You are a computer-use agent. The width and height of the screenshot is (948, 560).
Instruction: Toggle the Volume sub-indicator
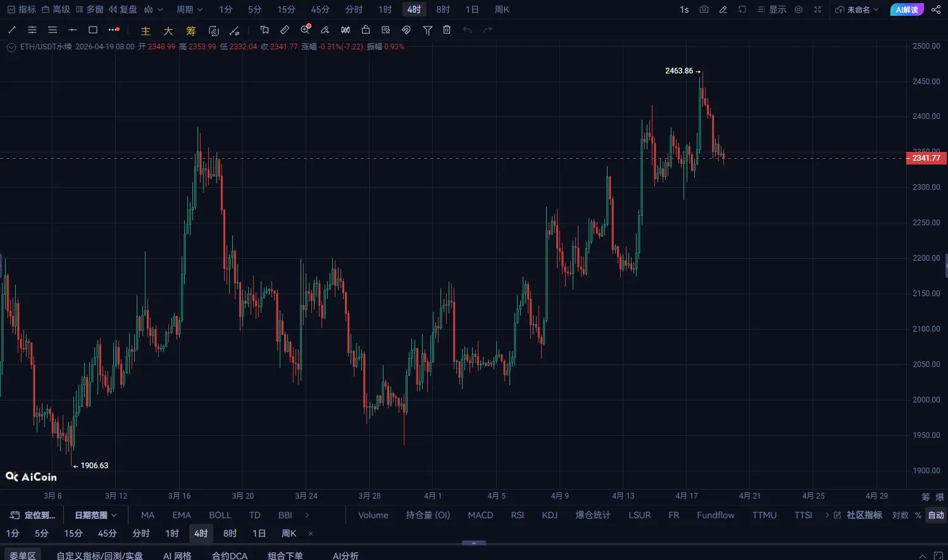[373, 515]
